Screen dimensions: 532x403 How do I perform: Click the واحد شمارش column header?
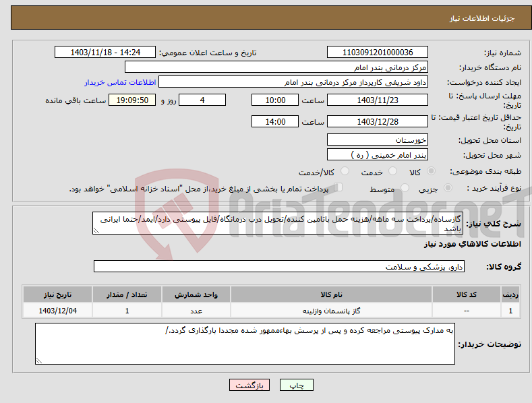(196, 294)
